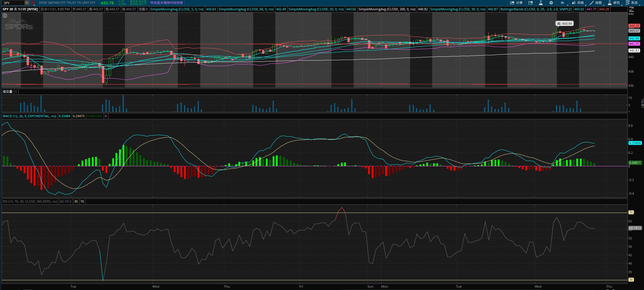Click the cyan 442.49 price axis tag

(x=634, y=38)
